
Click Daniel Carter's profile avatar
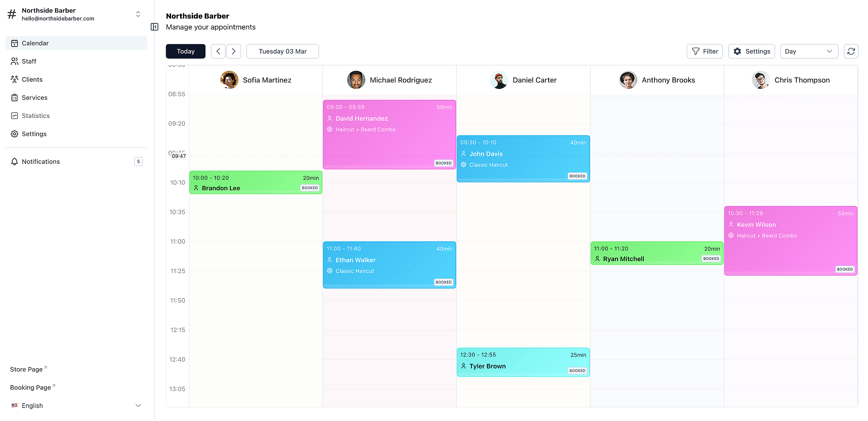(499, 80)
